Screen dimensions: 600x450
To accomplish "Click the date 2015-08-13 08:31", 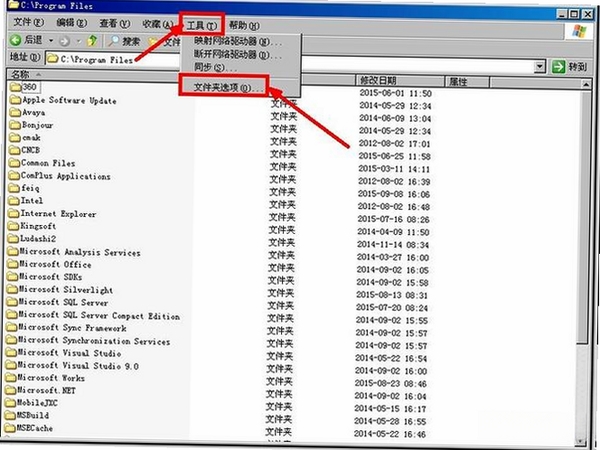I will click(x=392, y=295).
